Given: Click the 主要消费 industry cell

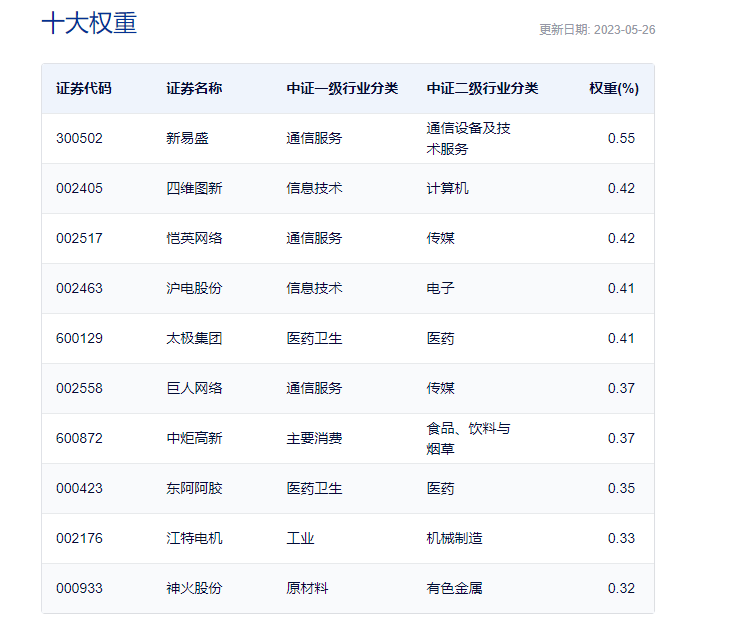Looking at the screenshot, I should (x=314, y=438).
